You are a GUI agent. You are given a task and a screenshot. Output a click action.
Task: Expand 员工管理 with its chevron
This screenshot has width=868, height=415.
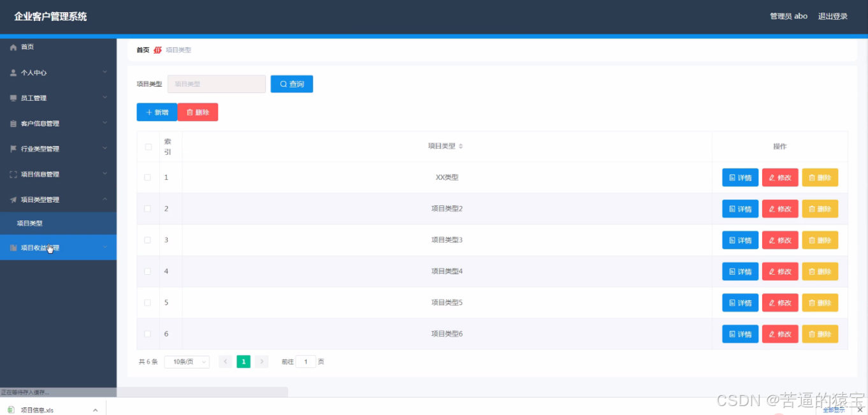tap(105, 98)
